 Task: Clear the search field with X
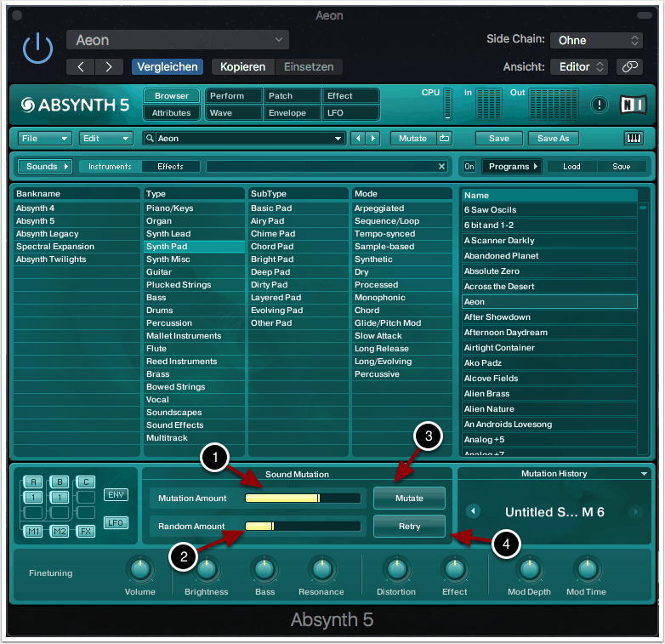[441, 167]
